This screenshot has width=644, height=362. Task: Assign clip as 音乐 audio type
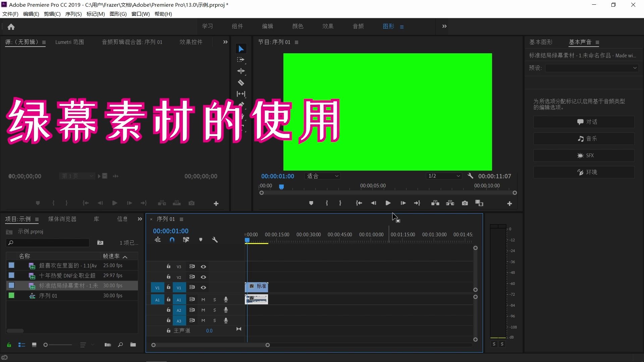584,138
